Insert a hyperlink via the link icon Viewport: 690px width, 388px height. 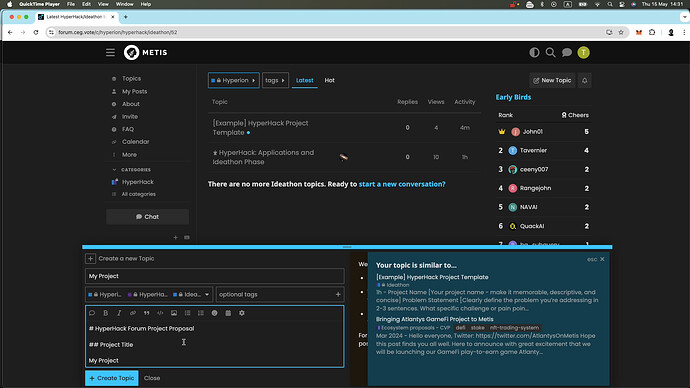[x=132, y=313]
